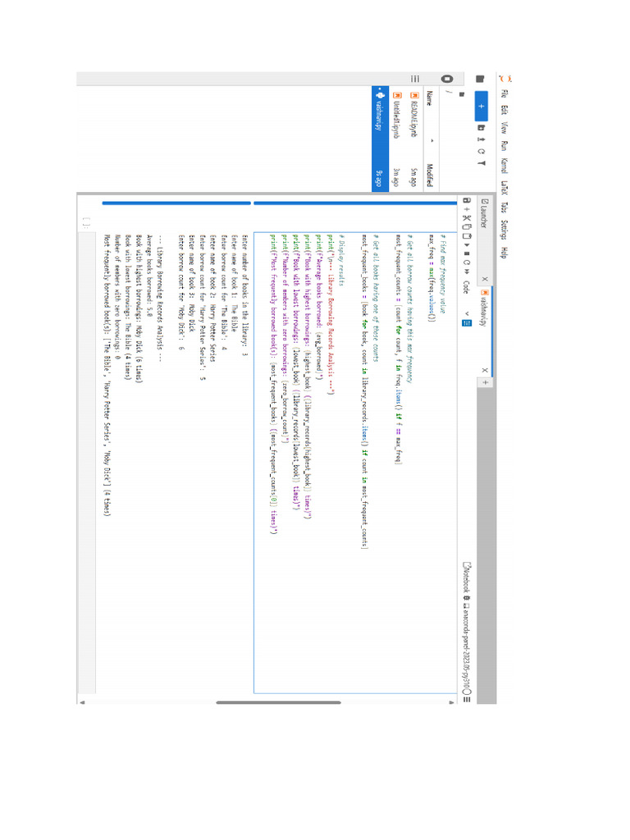This screenshot has height=840, width=630.
Task: Open the Run menu
Action: tap(504, 146)
